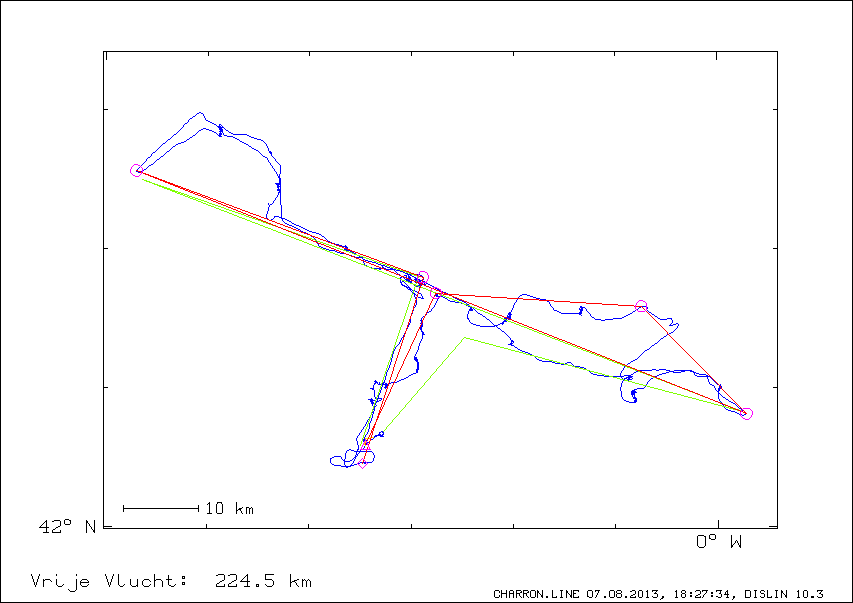Click the '0° W' longitude label
The image size is (853, 603).
[x=719, y=542]
